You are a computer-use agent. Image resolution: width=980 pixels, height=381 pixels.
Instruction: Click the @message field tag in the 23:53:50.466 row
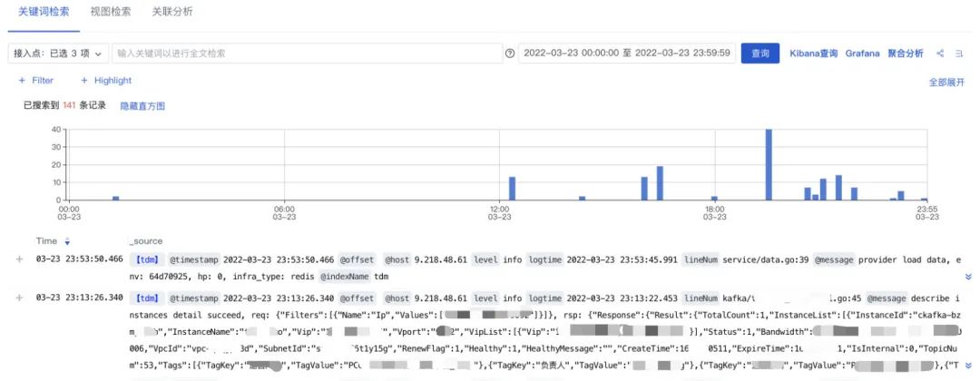pos(835,259)
